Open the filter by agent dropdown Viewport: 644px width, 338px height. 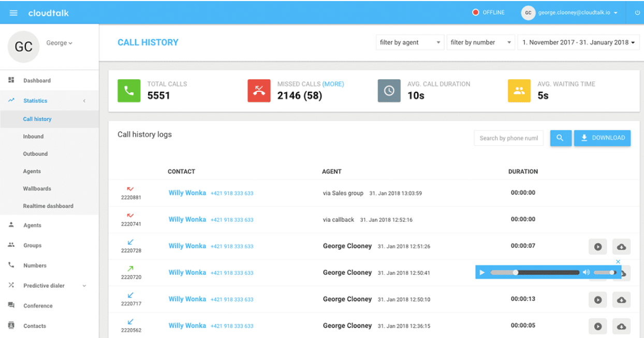tap(409, 42)
